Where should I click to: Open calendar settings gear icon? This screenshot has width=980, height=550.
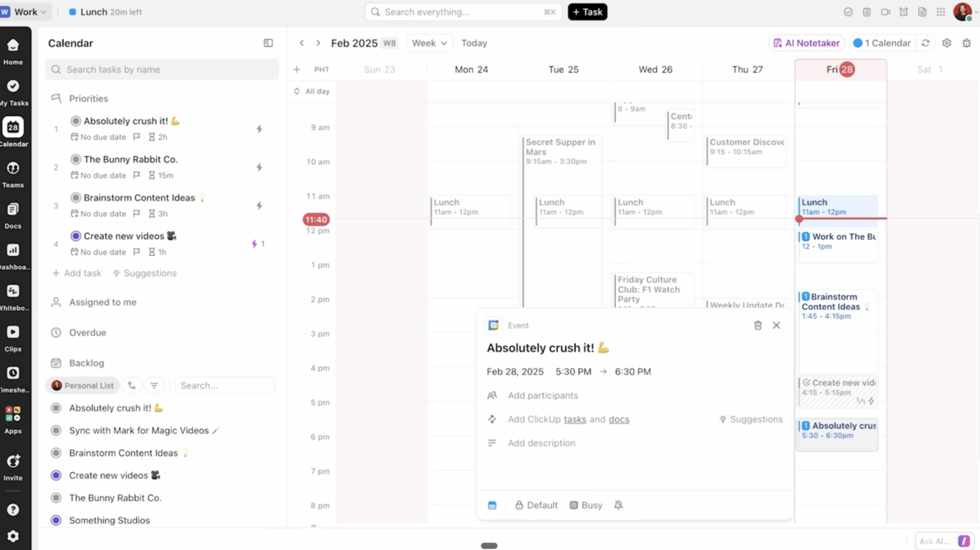pos(947,43)
